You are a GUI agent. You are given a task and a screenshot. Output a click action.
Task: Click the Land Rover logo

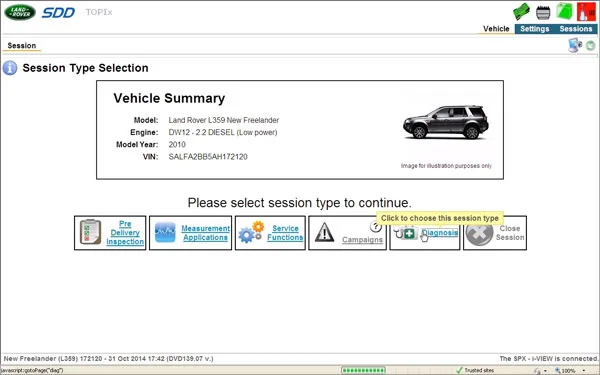[20, 12]
